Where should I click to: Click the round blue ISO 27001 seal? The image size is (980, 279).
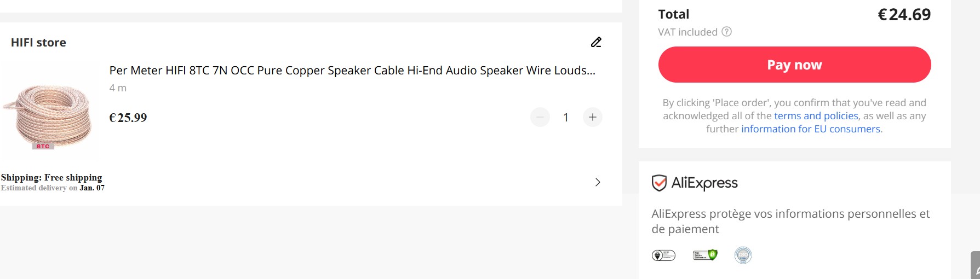[x=743, y=255]
